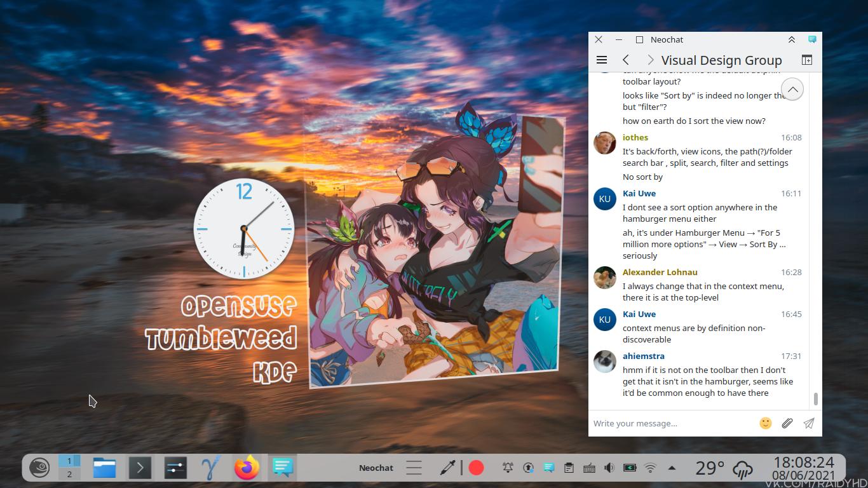The height and width of the screenshot is (488, 868).
Task: Open Kai Uwe's KU avatar at 16:11
Action: click(604, 199)
